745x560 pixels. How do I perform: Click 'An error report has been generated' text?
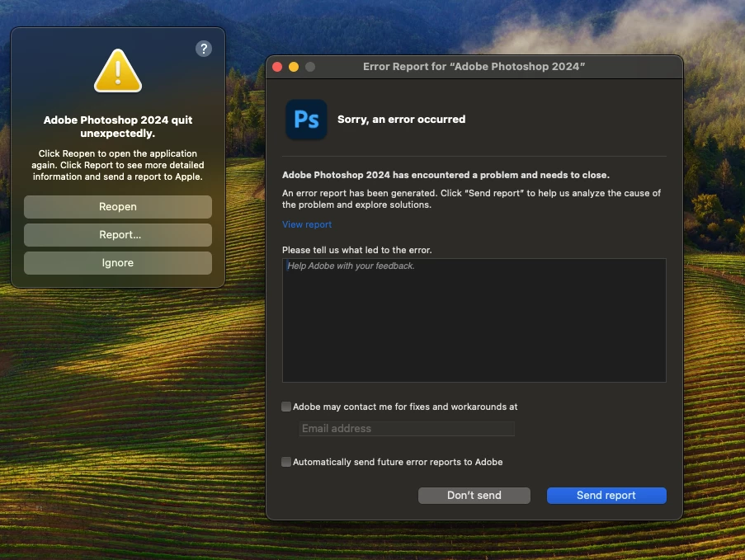(471, 199)
